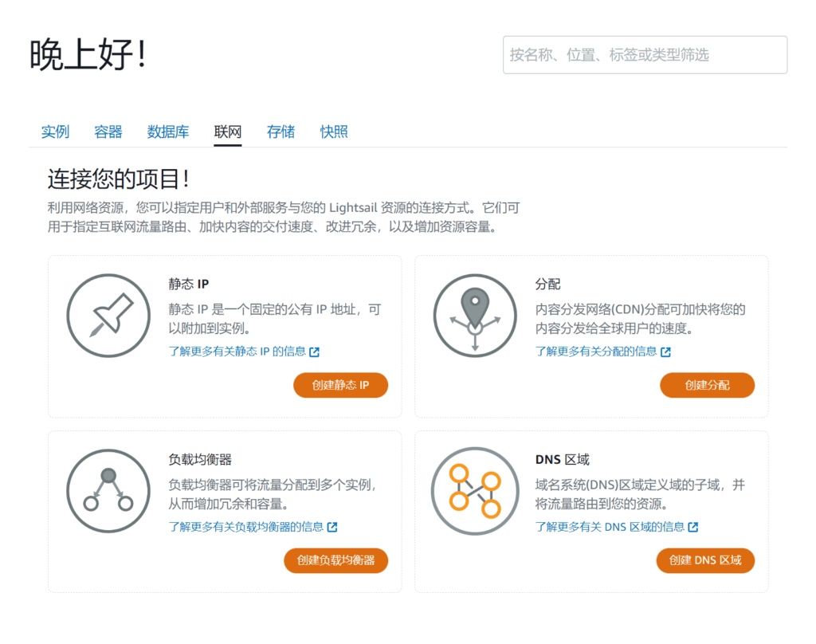This screenshot has height=644, width=816.
Task: Open the 快照 tab
Action: click(x=334, y=132)
